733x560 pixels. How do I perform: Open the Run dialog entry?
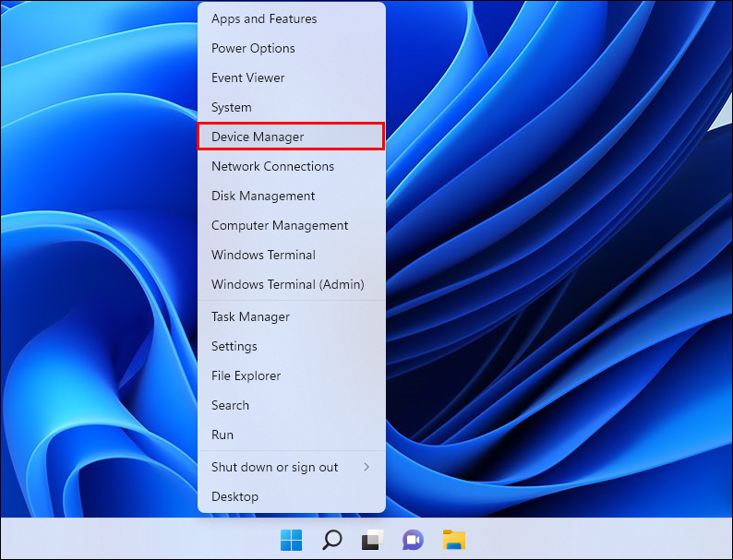tap(291, 435)
